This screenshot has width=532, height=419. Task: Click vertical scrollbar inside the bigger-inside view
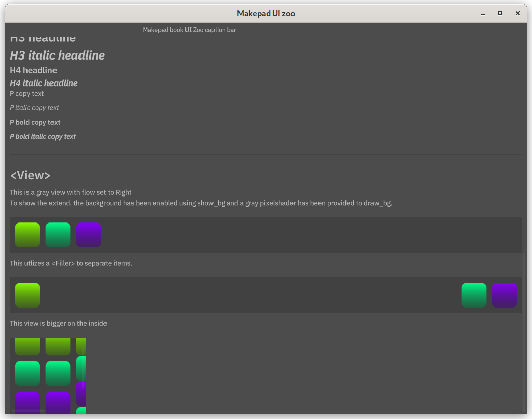click(x=84, y=367)
